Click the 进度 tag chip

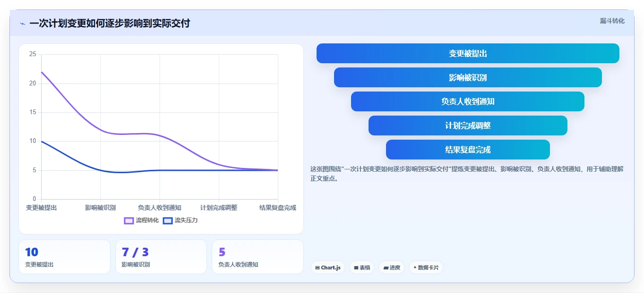(392, 268)
